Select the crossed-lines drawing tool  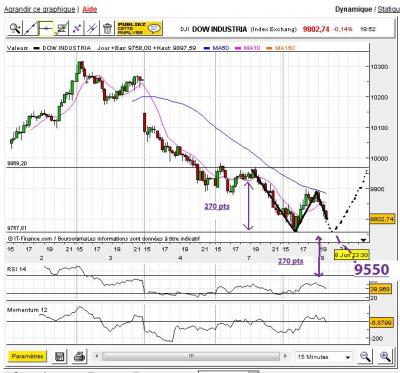point(77,28)
